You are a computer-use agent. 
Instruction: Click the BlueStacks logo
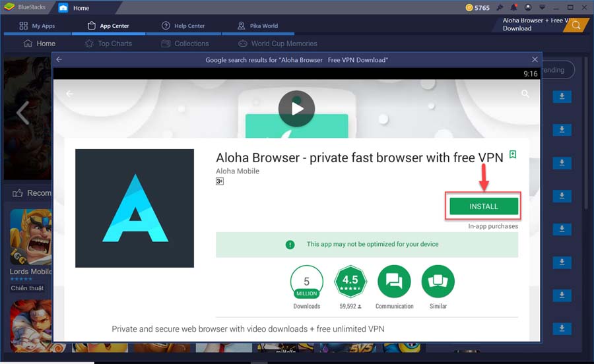9,7
